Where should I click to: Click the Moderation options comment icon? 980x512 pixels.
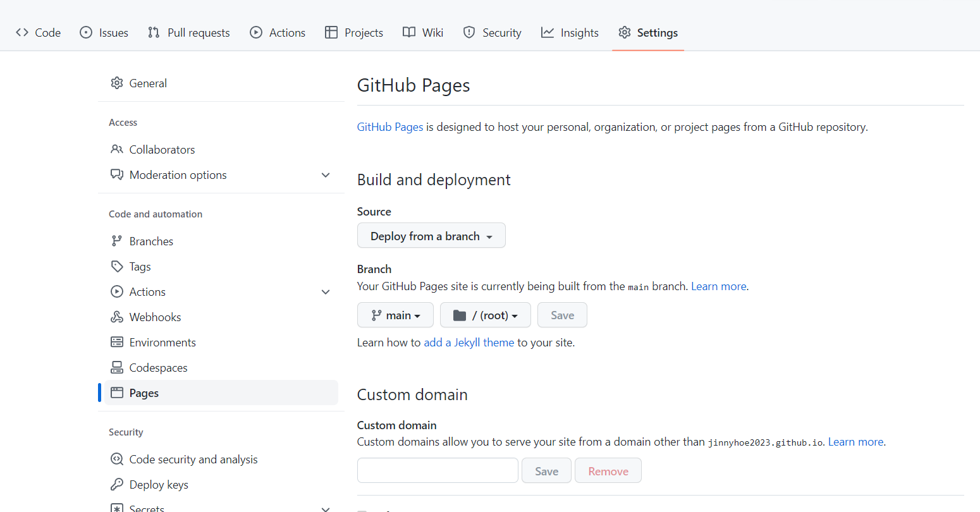117,174
